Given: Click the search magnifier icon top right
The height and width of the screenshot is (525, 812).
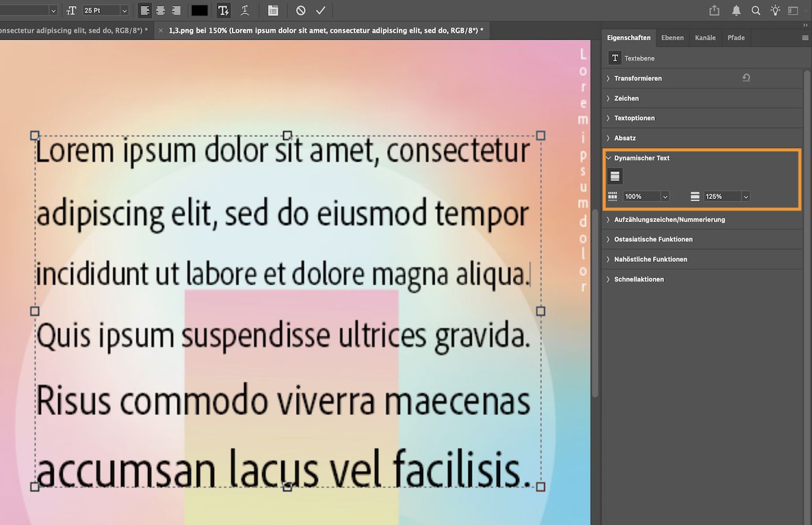Looking at the screenshot, I should [x=756, y=10].
